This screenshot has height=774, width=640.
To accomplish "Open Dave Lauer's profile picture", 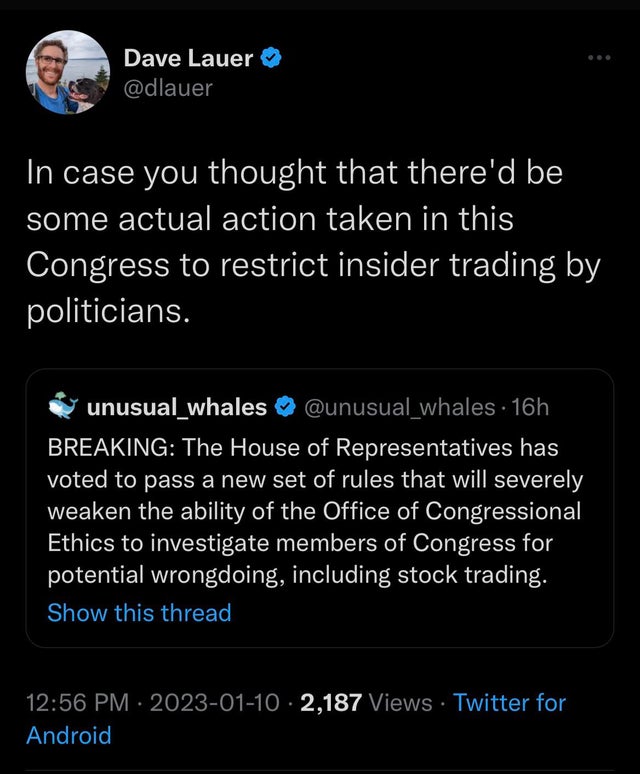I will [x=68, y=73].
